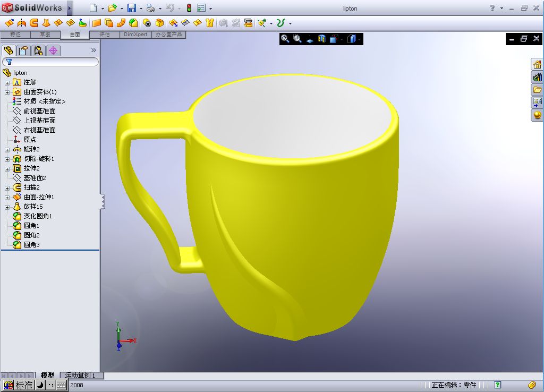The width and height of the screenshot is (544, 392).
Task: Open the DimXpertManager tab icon
Action: click(53, 50)
